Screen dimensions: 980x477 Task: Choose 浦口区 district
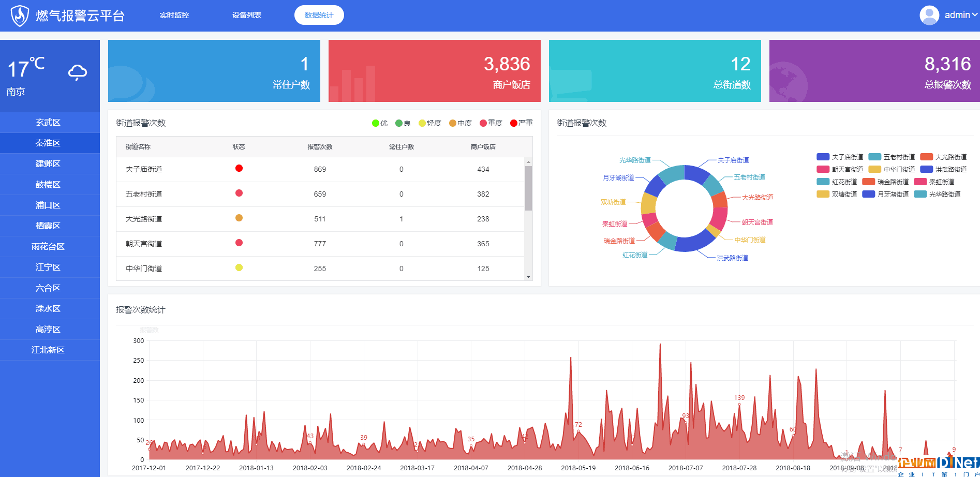50,205
